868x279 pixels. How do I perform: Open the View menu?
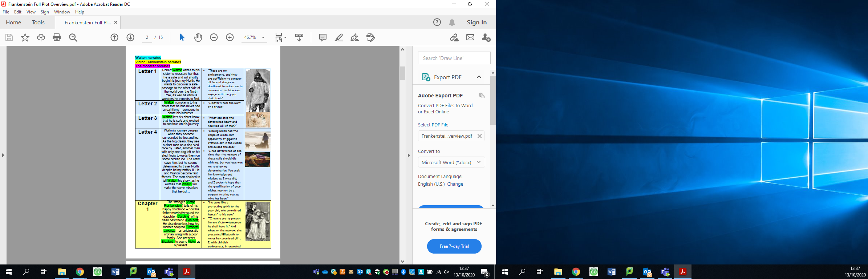coord(31,12)
